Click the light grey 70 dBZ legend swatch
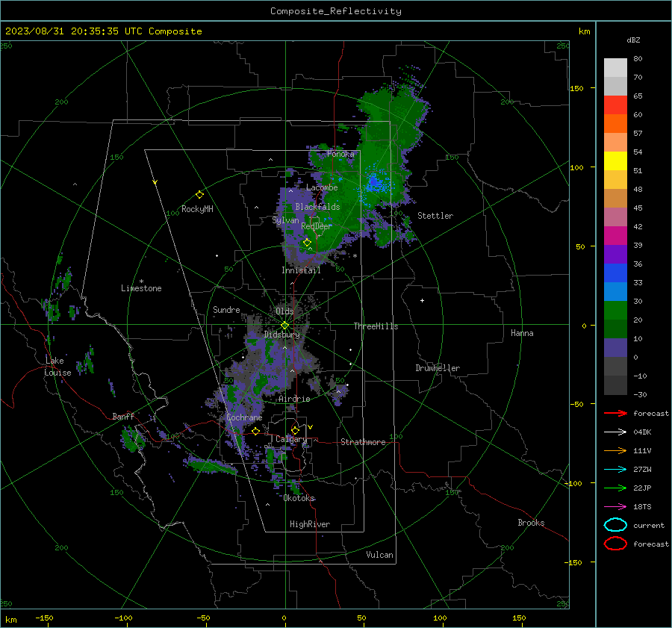Image resolution: width=672 pixels, height=628 pixels. coord(615,86)
